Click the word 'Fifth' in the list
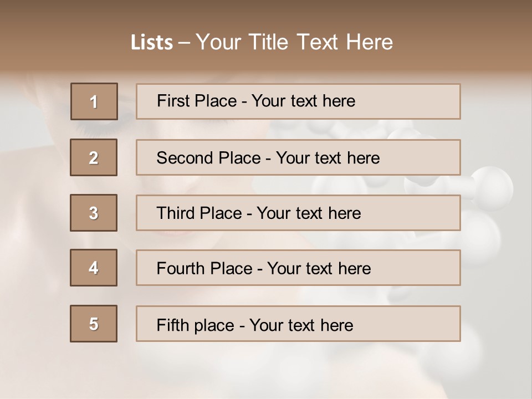The image size is (532, 399). [172, 325]
